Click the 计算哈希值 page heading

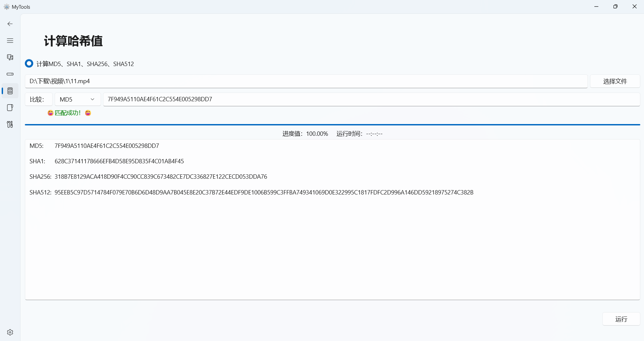tap(73, 41)
